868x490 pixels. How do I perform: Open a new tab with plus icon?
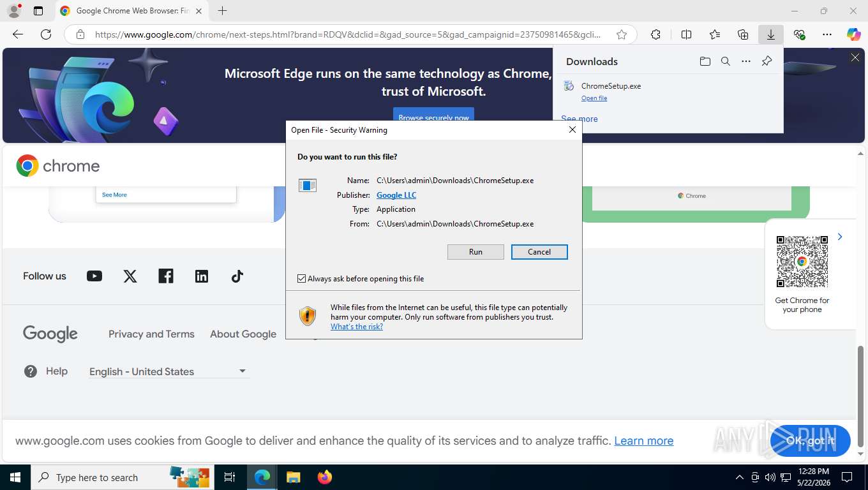(x=222, y=11)
